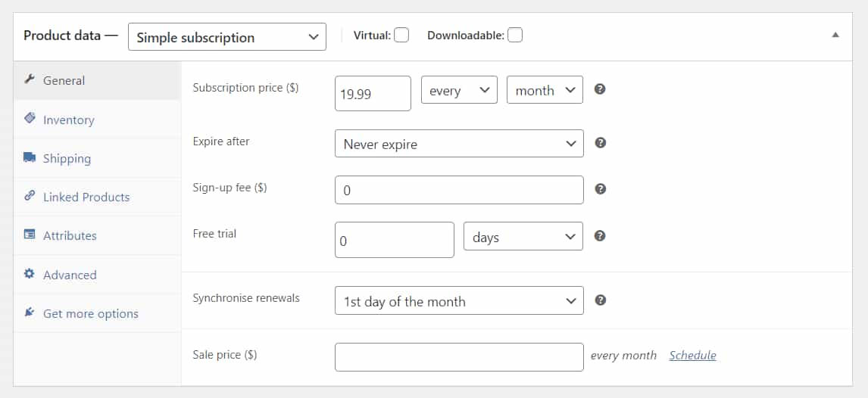The image size is (868, 398).
Task: Collapse the Product data panel using the arrow
Action: 835,35
